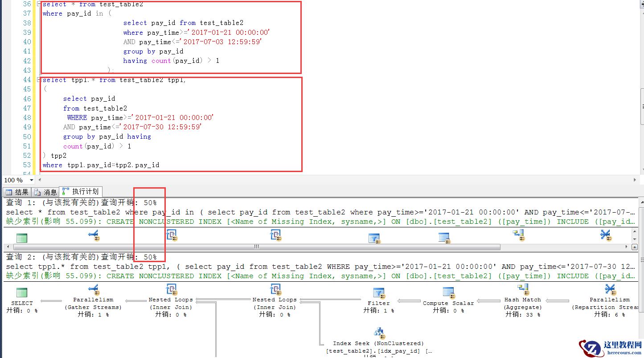Click the Filter operator in query 2 plan

(378, 300)
